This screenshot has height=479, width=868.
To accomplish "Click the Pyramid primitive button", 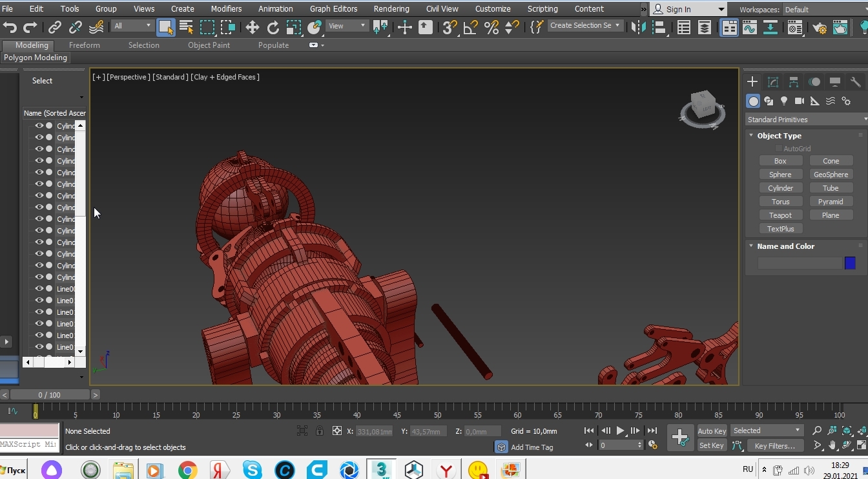I will [831, 202].
